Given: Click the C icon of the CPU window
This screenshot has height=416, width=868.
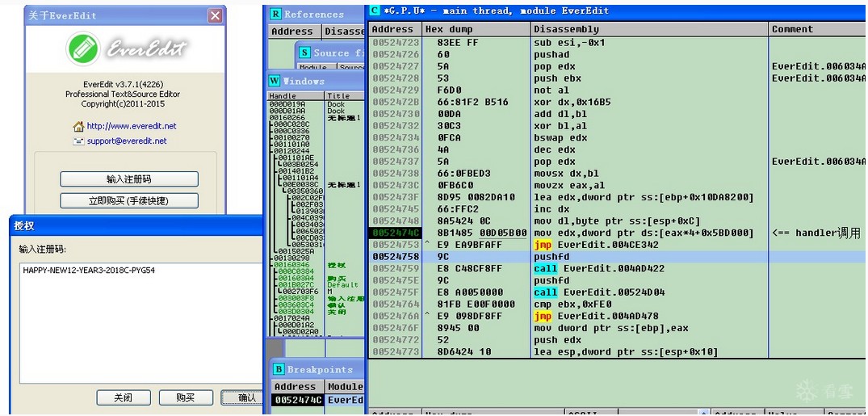Looking at the screenshot, I should (374, 11).
